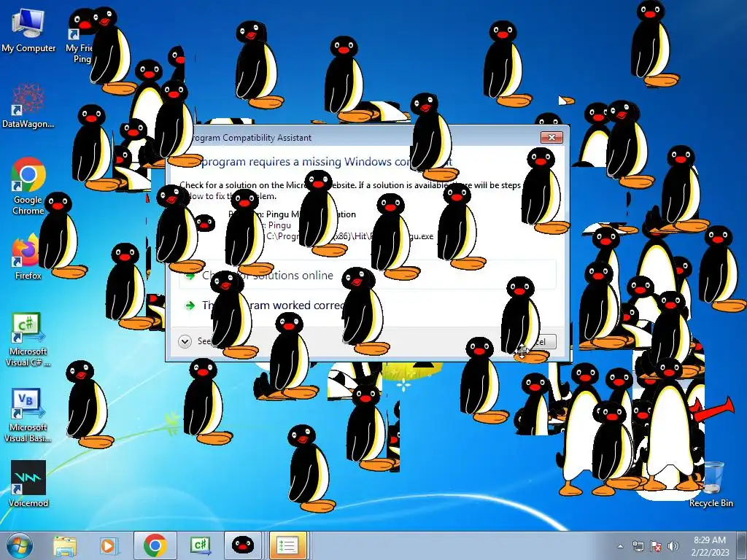Screen dimensions: 747x560
Task: Open the Windows Start menu orb
Action: point(19,545)
